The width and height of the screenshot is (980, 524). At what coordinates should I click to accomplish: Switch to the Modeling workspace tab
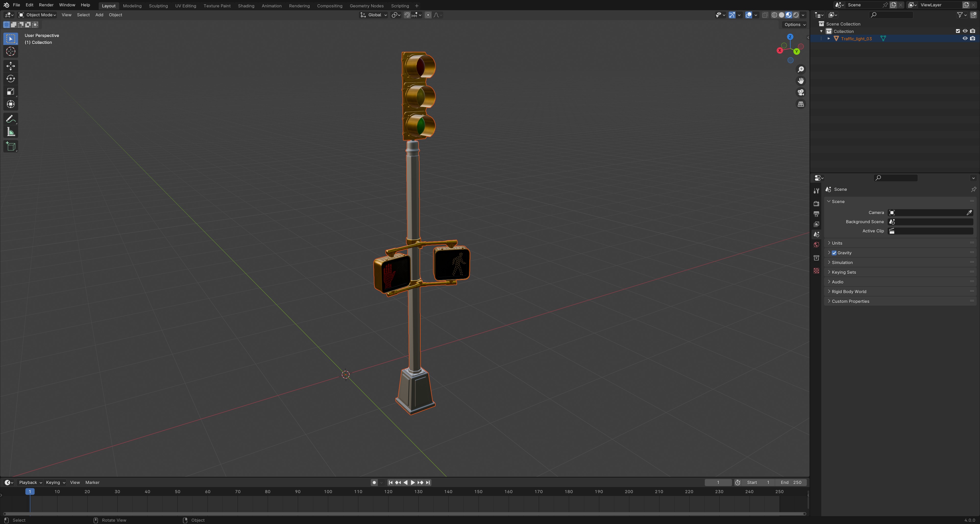tap(132, 6)
